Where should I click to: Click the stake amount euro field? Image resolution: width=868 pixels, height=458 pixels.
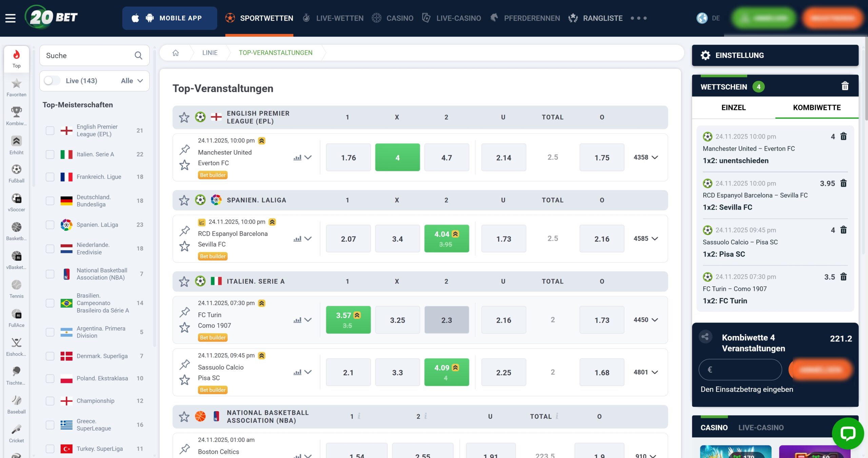(740, 370)
